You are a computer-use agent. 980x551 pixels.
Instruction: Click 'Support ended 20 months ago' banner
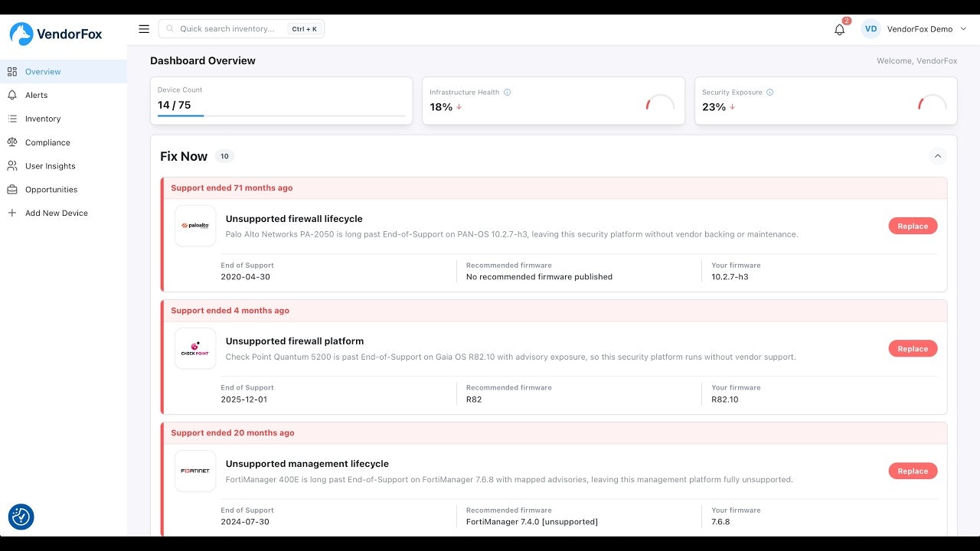(233, 433)
